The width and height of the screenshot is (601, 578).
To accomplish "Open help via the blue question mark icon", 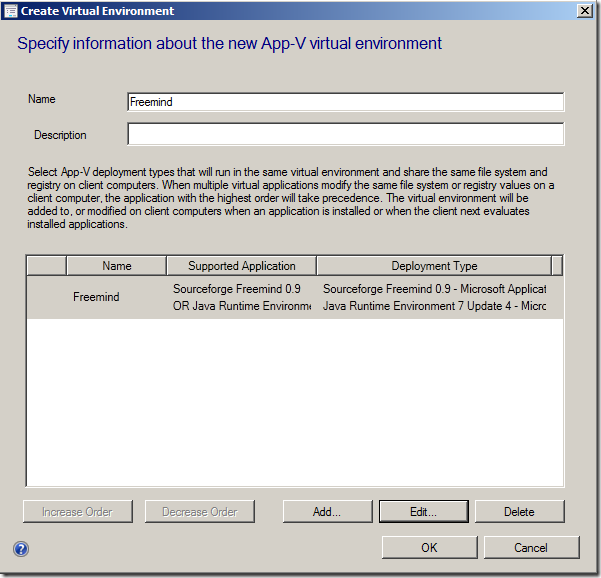I will point(21,548).
